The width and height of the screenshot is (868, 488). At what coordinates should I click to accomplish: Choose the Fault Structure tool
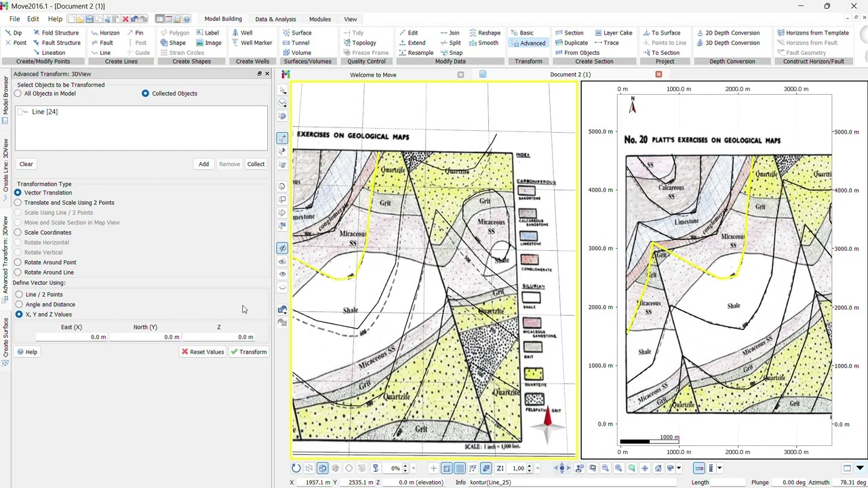(x=56, y=43)
